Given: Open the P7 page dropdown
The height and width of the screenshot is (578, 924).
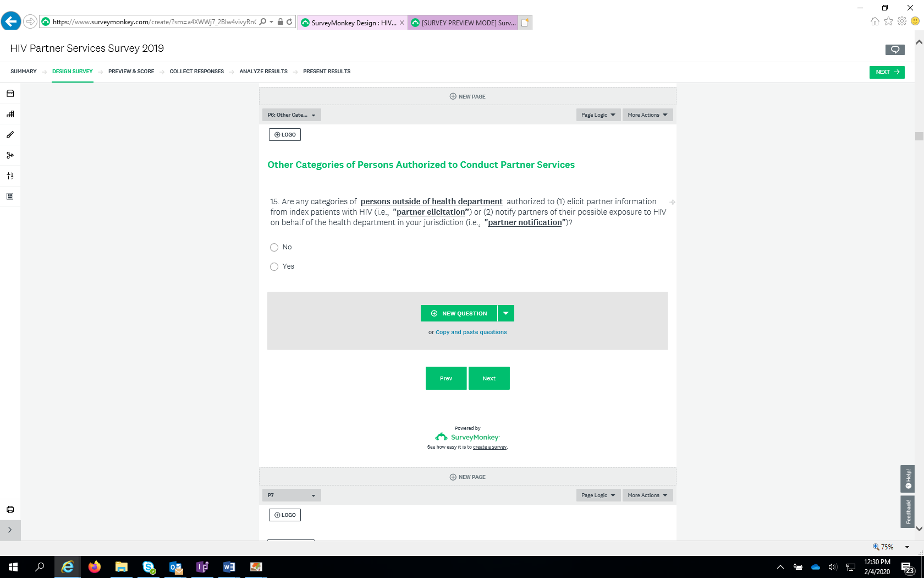Looking at the screenshot, I should tap(291, 495).
